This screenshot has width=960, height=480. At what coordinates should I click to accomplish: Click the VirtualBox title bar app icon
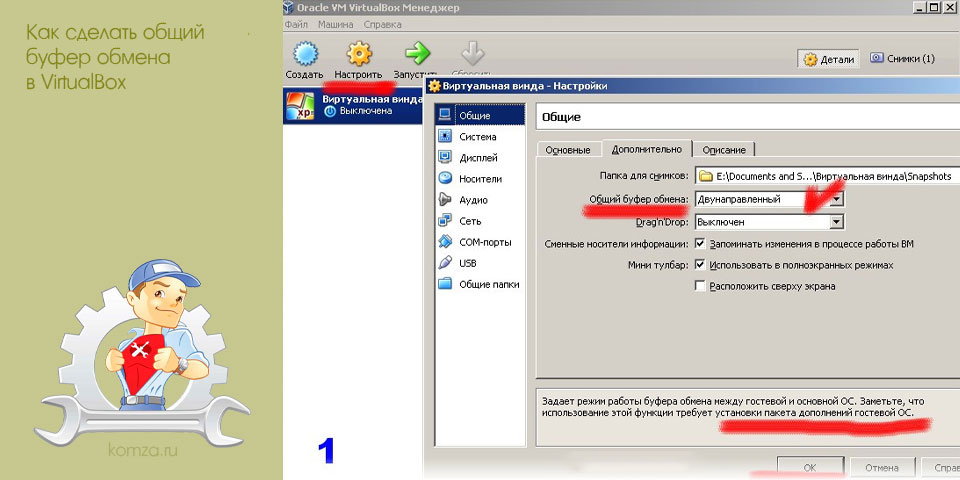[x=290, y=8]
